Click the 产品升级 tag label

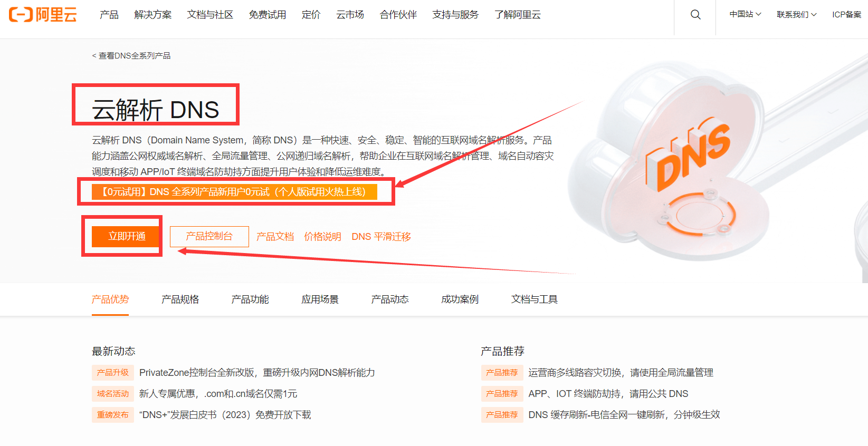(113, 372)
